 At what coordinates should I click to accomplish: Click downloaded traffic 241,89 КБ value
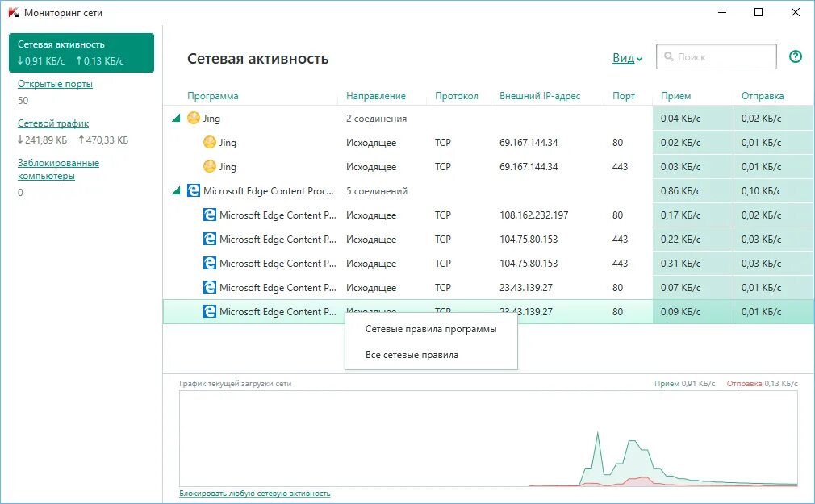coord(43,140)
